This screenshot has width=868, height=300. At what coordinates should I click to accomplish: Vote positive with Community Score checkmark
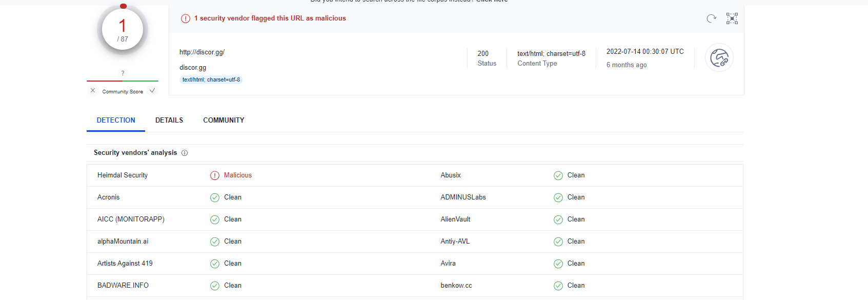152,91
